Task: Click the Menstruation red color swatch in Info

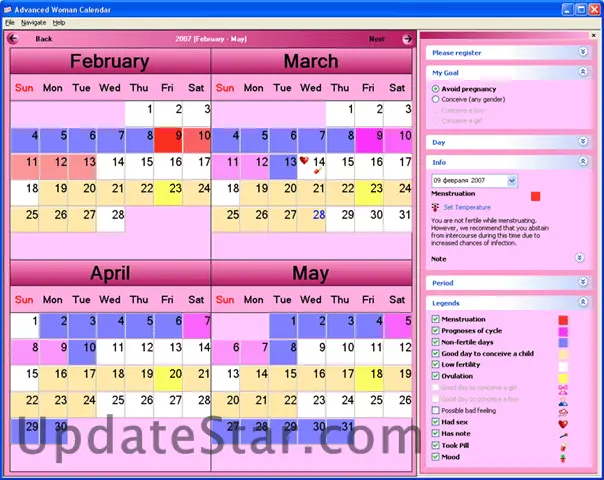Action: click(x=535, y=196)
